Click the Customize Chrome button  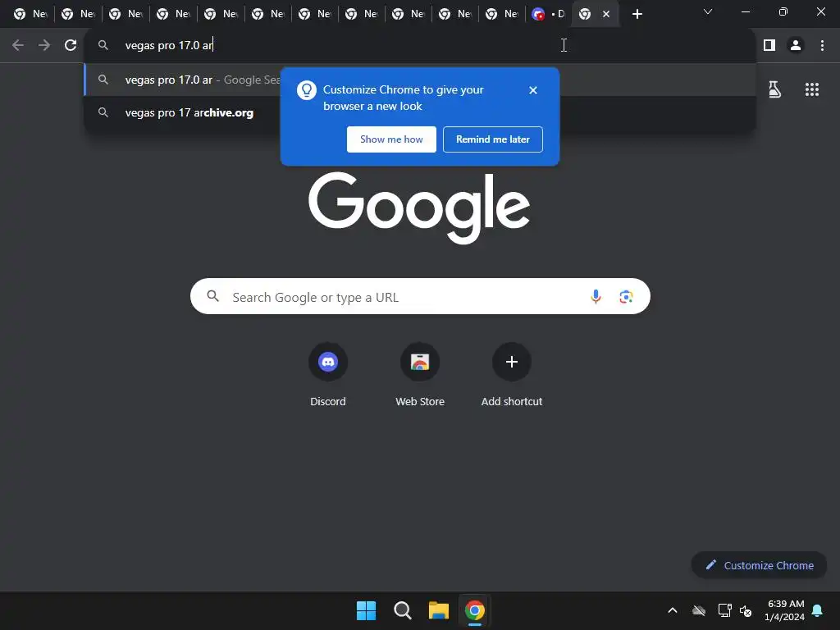click(x=759, y=565)
